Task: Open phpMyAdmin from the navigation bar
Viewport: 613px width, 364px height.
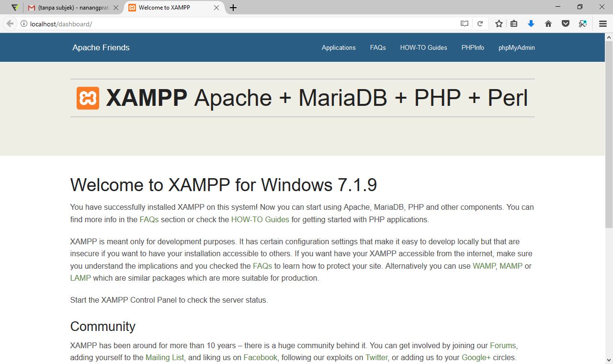Action: click(x=516, y=47)
